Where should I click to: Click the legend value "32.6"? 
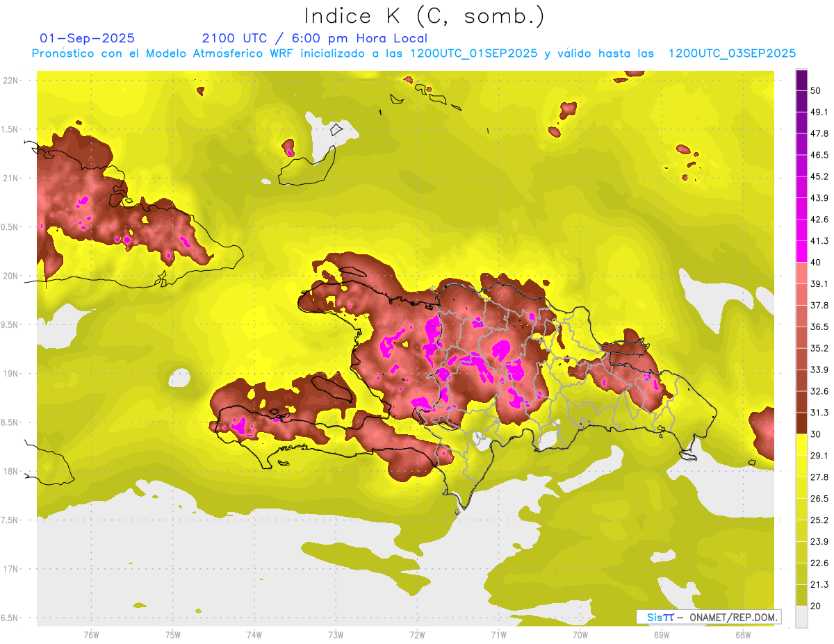(819, 391)
